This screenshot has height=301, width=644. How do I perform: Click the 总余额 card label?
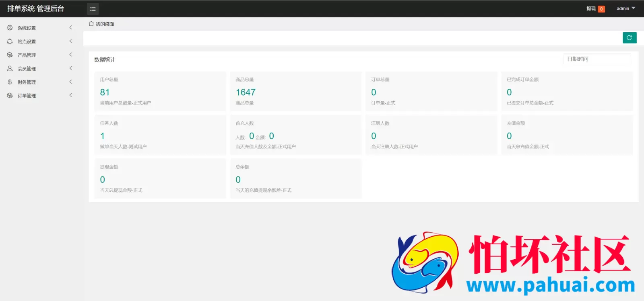coord(242,167)
